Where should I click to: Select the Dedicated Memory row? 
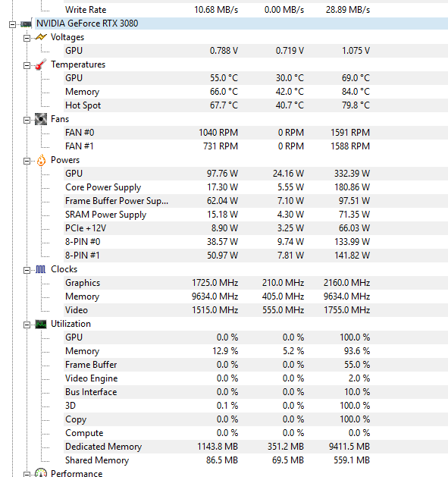(x=255, y=447)
